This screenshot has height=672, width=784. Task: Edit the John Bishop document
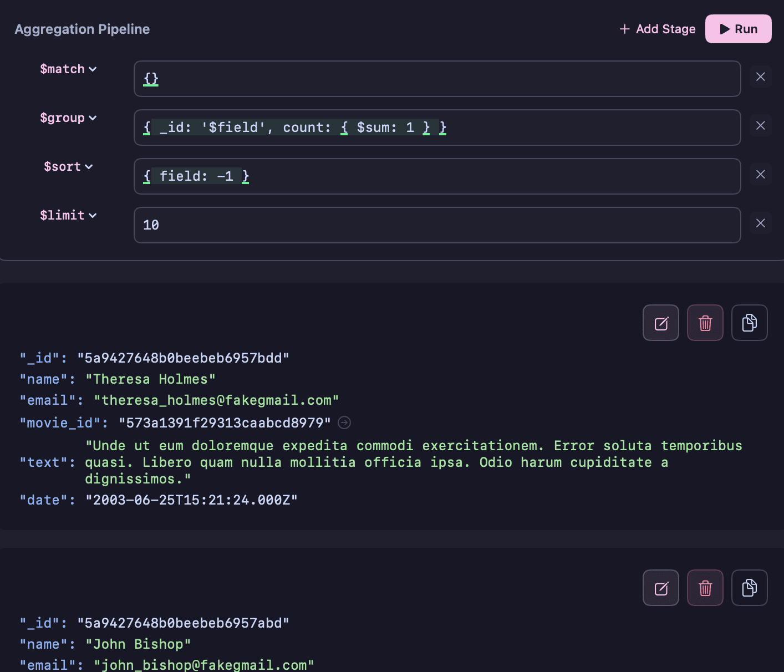tap(660, 588)
